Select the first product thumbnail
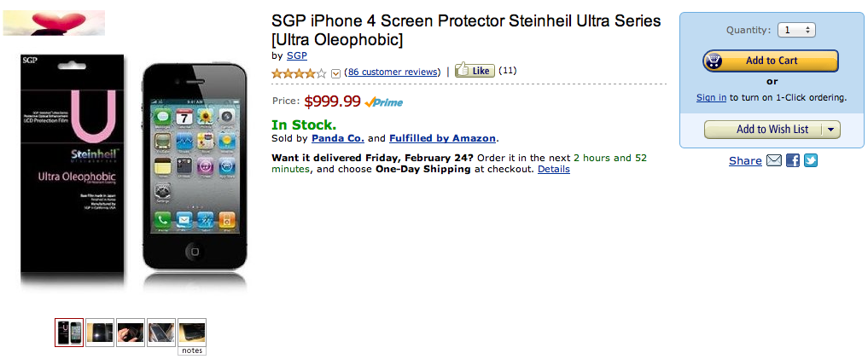Screen dimensions: 868x359 (69, 332)
